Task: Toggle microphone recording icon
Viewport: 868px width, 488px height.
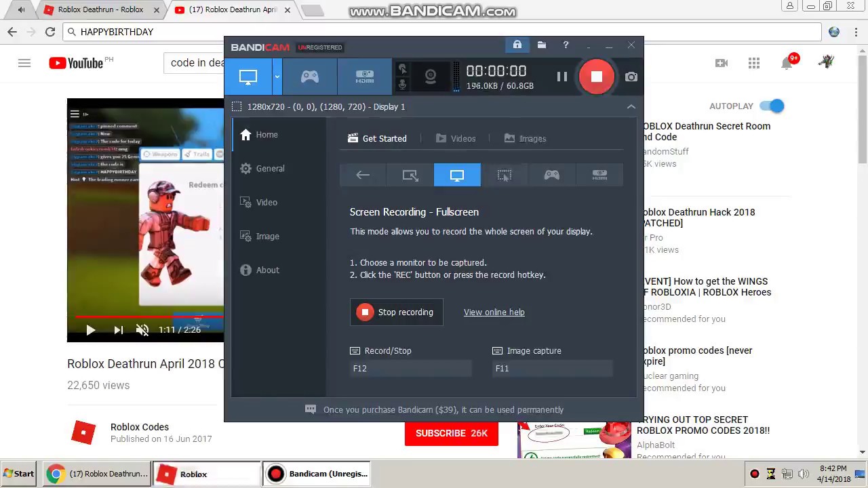Action: [403, 84]
